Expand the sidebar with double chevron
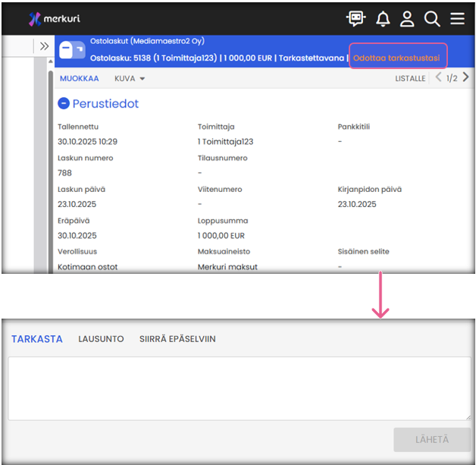The height and width of the screenshot is (465, 476). [45, 46]
